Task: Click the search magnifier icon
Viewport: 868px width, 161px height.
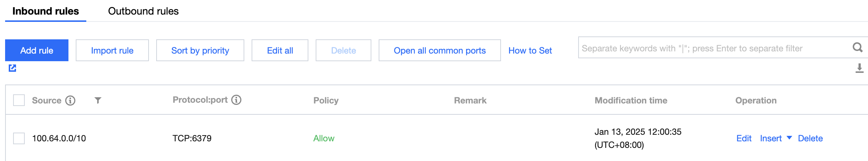Action: click(857, 48)
